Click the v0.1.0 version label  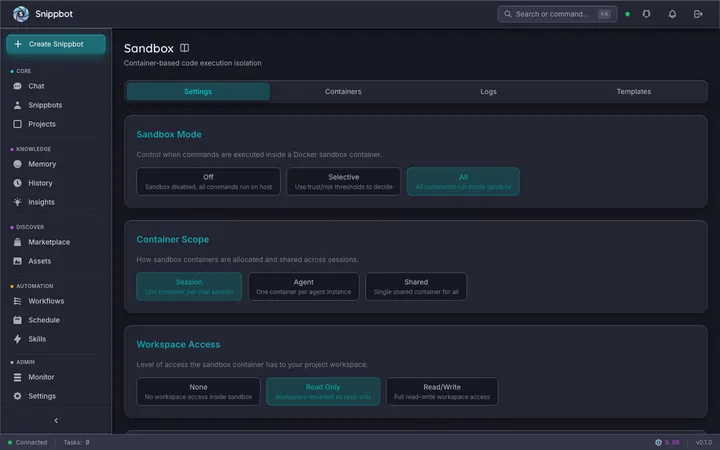703,442
